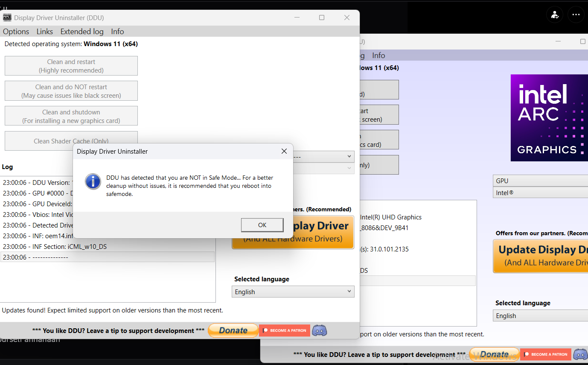Select the dashed separator log line

coord(108,257)
